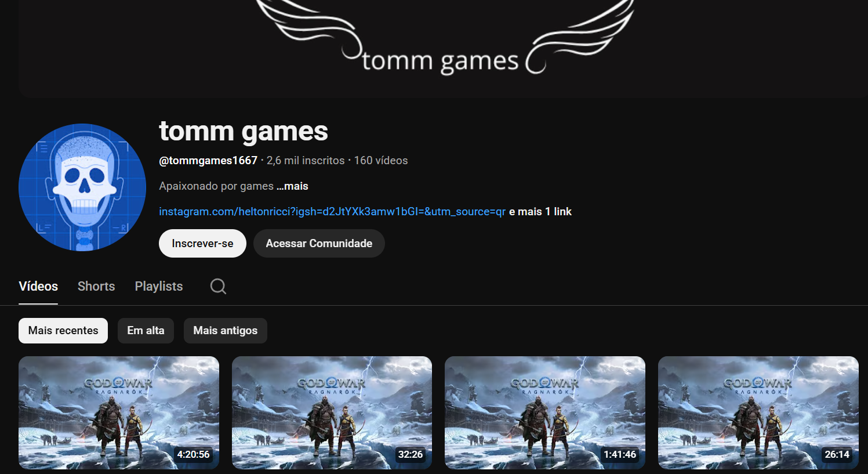
Task: Switch to the Shorts tab
Action: coord(96,286)
